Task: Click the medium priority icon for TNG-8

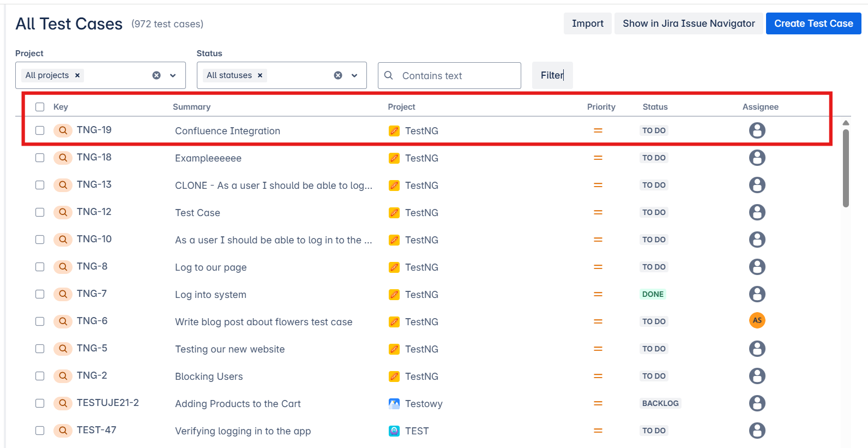Action: tap(598, 267)
